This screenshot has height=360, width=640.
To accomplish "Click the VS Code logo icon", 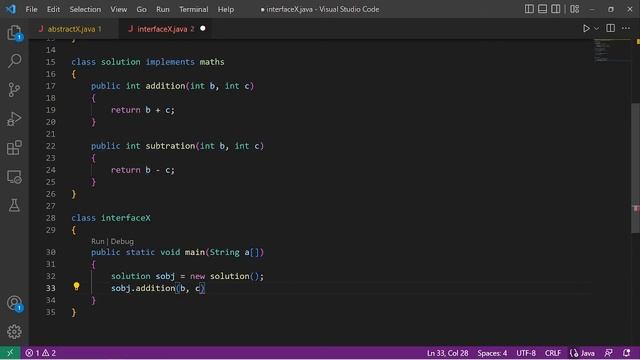I will click(x=11, y=9).
